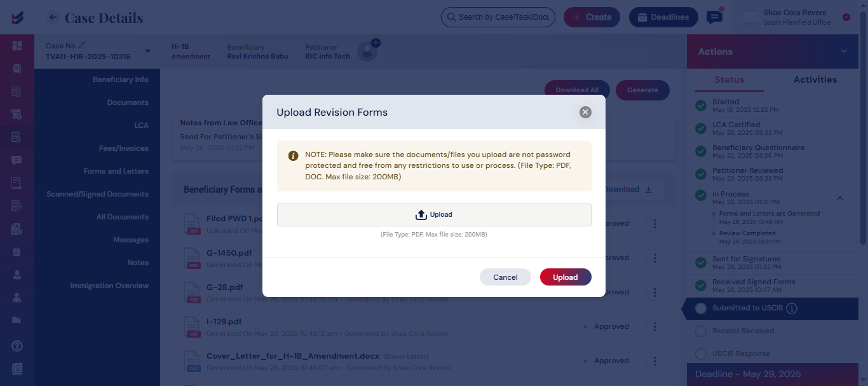Switch to the Activities tab

[x=815, y=79]
